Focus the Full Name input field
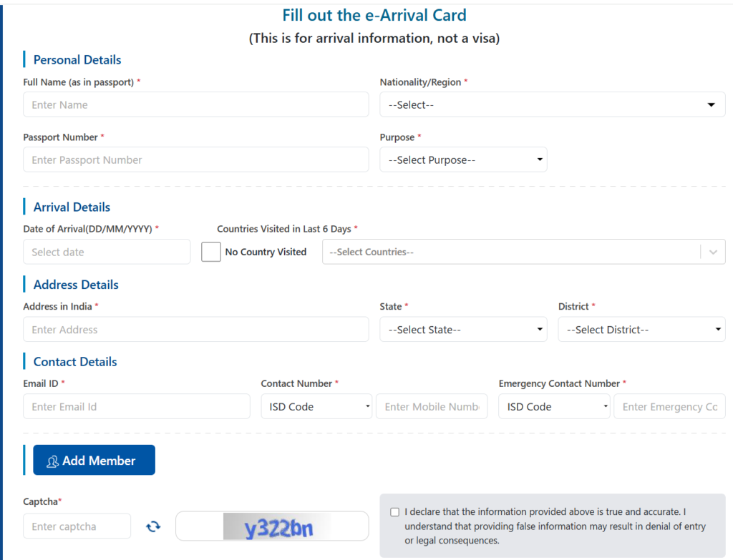733x560 pixels. click(x=195, y=105)
